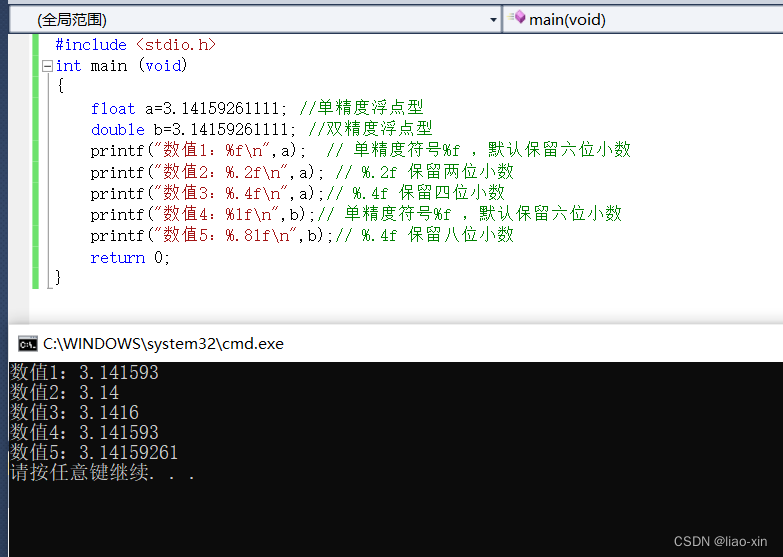Click the CSDN @liao-xin watermark

click(721, 541)
